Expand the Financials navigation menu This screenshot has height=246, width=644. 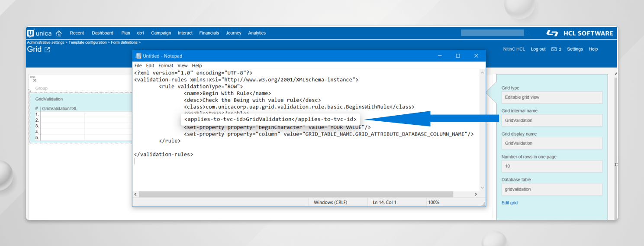pyautogui.click(x=209, y=33)
